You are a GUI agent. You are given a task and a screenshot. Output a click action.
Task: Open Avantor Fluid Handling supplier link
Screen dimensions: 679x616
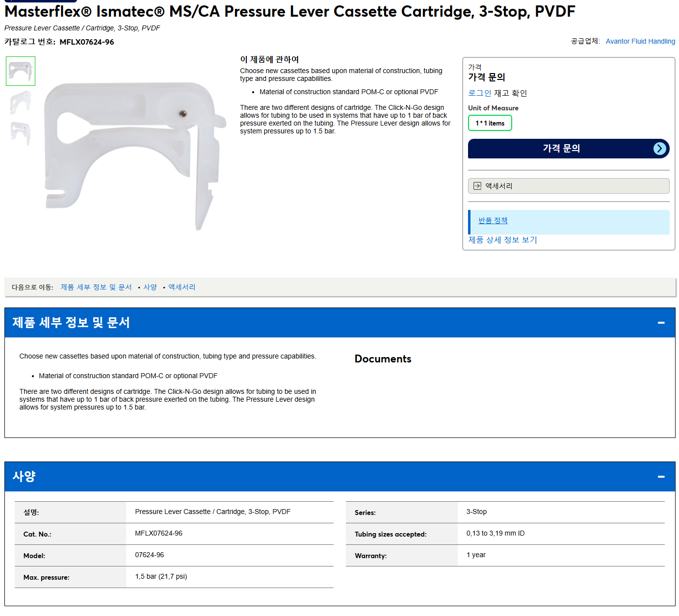640,41
